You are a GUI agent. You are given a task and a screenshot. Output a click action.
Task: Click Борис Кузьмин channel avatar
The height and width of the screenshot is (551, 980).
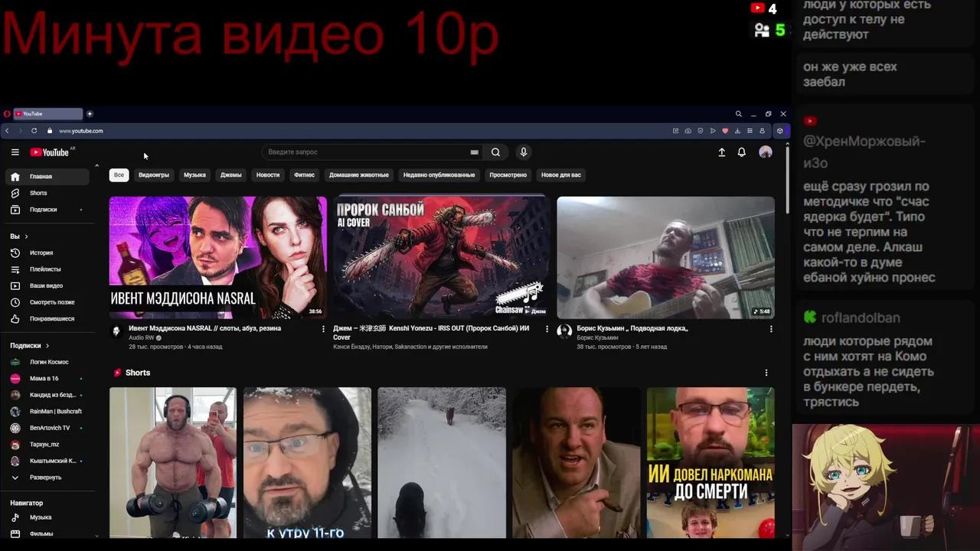(x=564, y=331)
